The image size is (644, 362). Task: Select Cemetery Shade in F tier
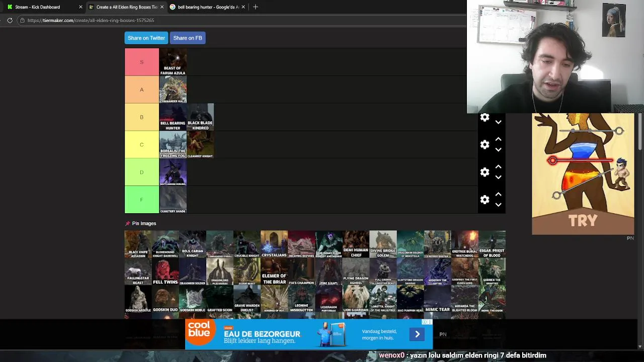click(x=173, y=200)
